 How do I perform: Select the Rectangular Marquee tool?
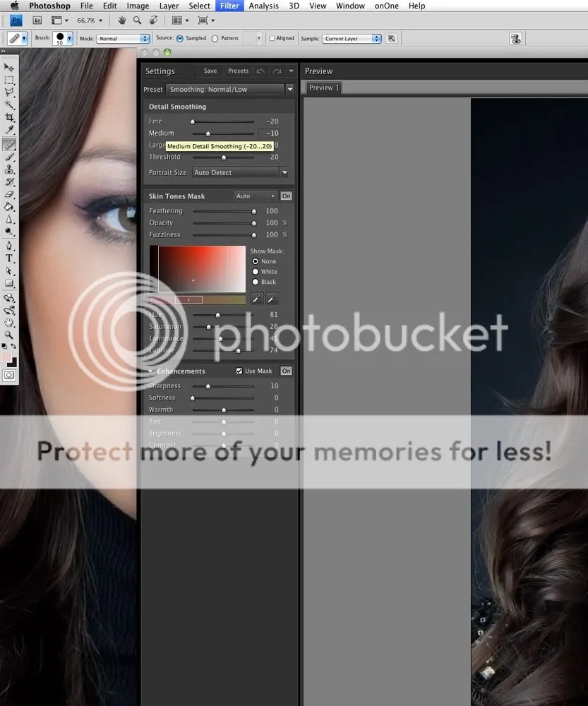pos(9,80)
